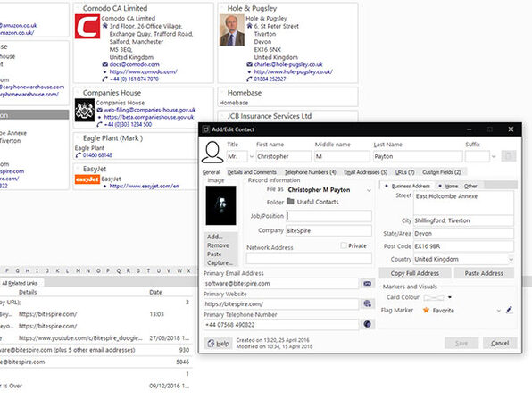Open the Details and Comments tab
Image resolution: width=532 pixels, height=399 pixels.
(x=252, y=172)
